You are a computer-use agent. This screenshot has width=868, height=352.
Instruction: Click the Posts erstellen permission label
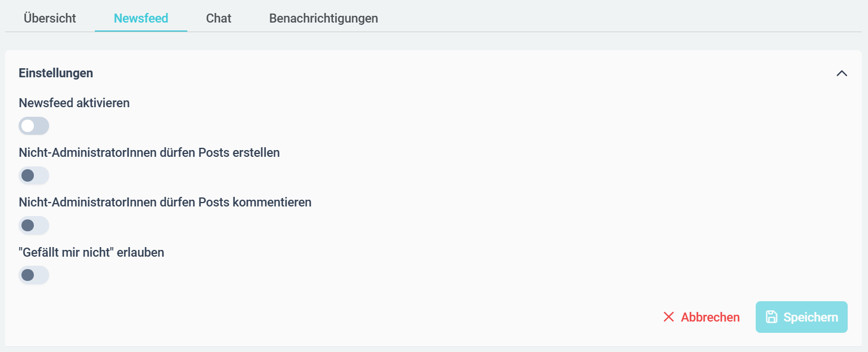(149, 152)
